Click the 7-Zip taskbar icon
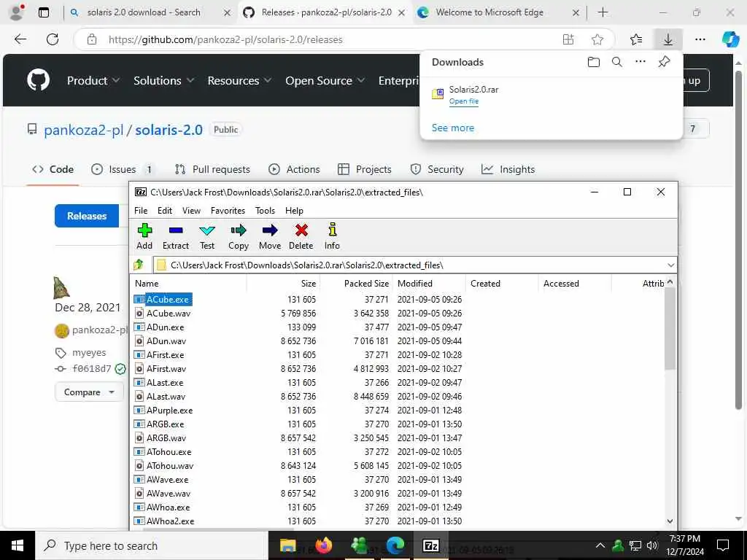Viewport: 747px width, 560px height. [431, 545]
